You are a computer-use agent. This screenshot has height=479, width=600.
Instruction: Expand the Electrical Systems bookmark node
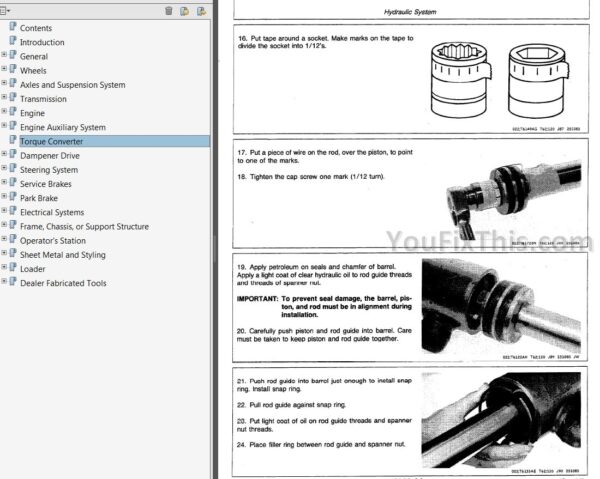pos(4,212)
